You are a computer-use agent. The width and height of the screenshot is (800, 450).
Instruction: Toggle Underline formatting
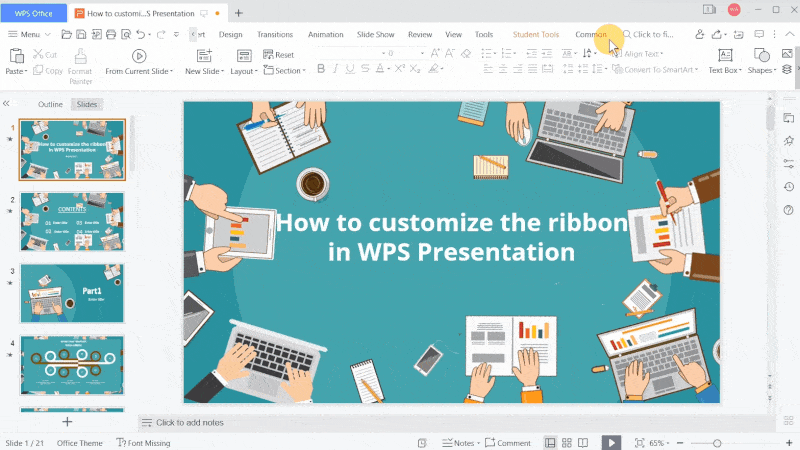350,68
